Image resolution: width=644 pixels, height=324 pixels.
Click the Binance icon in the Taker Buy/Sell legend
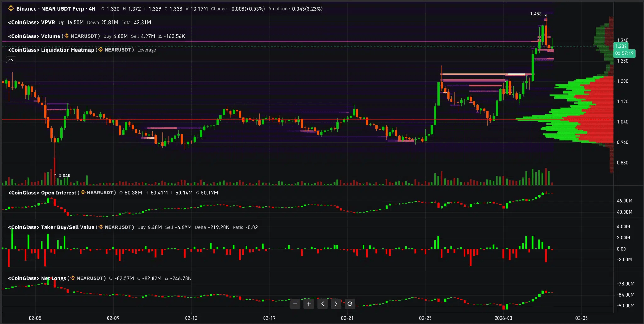101,227
